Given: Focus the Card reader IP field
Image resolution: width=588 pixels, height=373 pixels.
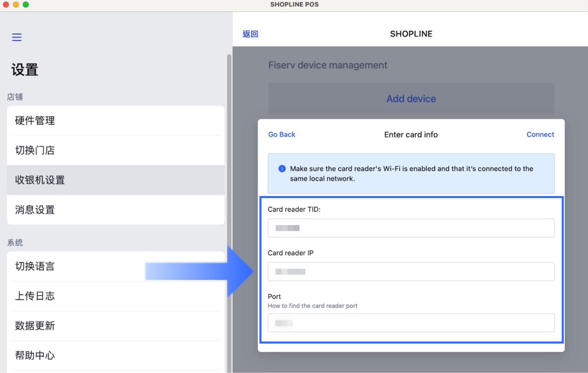Looking at the screenshot, I should 411,272.
